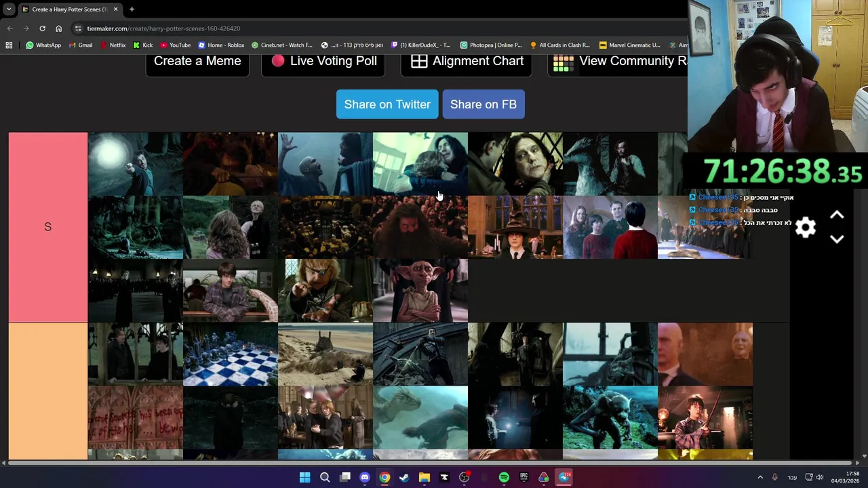Screen dimensions: 868x488
Task: Open Task View on the taskbar
Action: [345, 477]
